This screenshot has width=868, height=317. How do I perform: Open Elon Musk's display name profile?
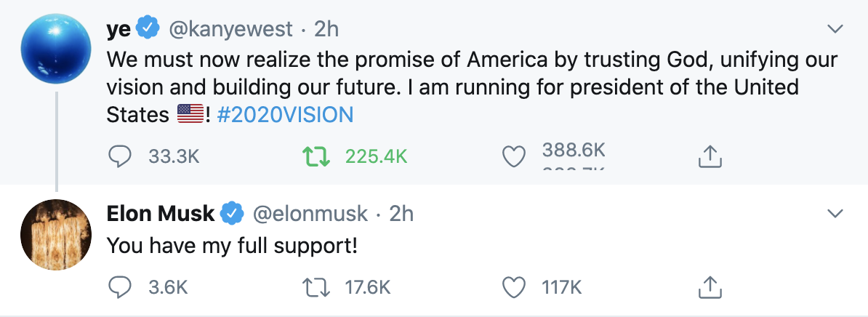[x=161, y=214]
